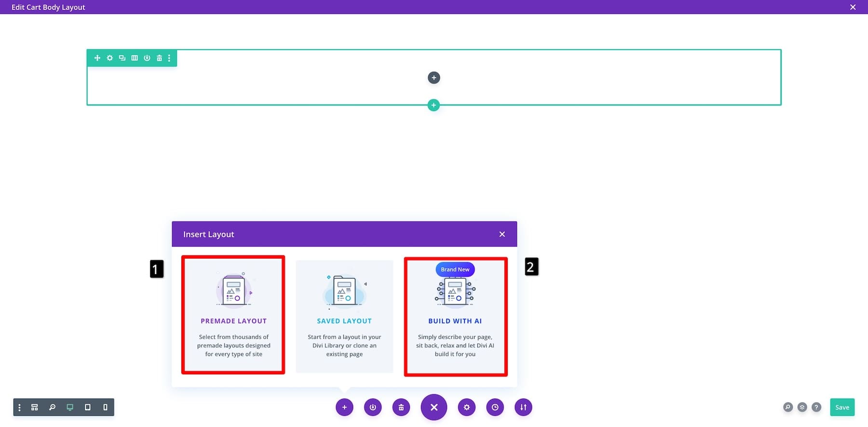
Task: Select the Premade Layout option
Action: pos(233,315)
